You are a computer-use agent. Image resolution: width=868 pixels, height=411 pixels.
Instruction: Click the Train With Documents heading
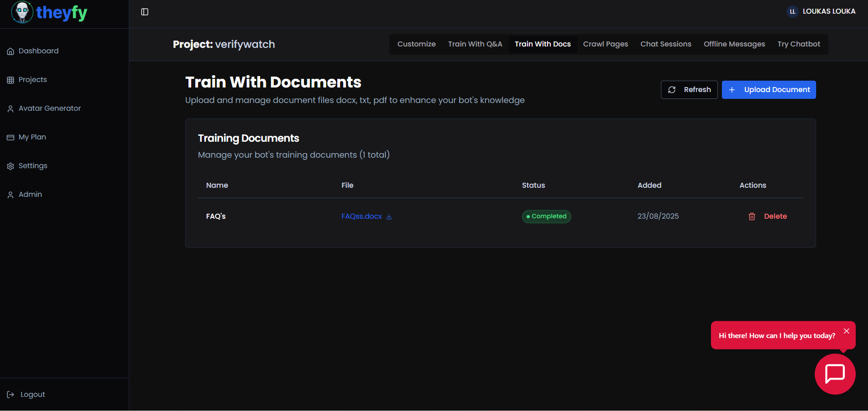click(x=273, y=82)
